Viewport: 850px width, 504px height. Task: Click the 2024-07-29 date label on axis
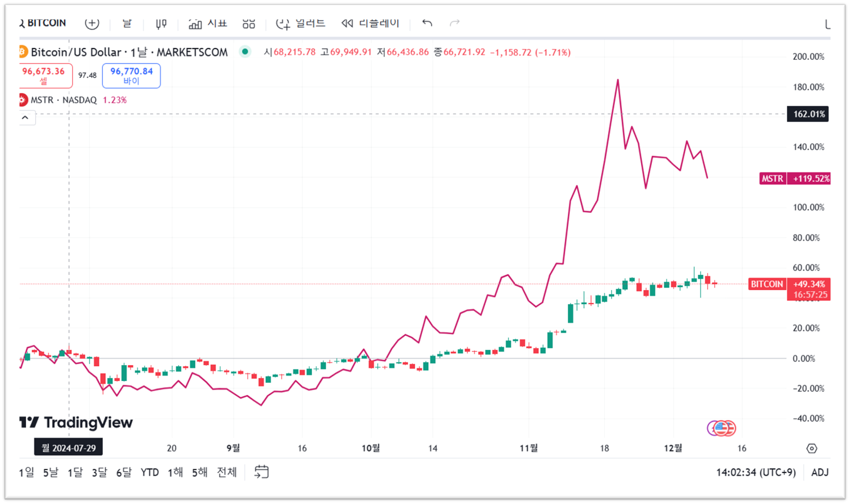click(x=68, y=448)
